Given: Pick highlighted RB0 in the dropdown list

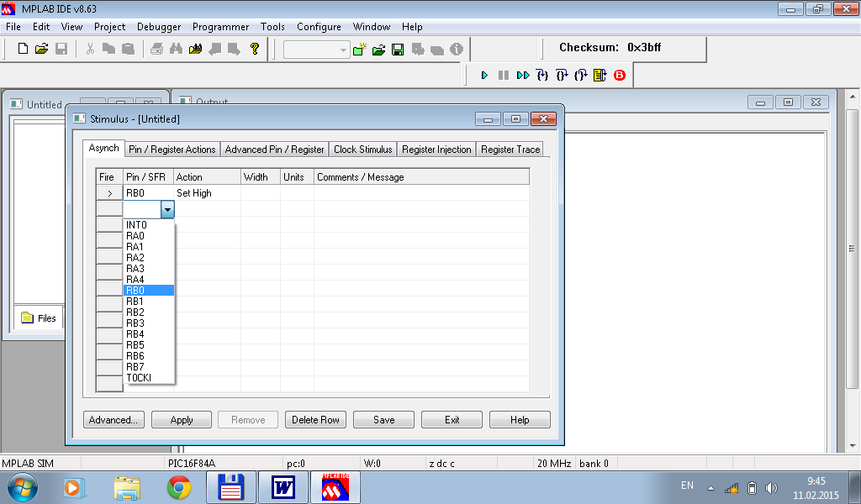Looking at the screenshot, I should (148, 290).
